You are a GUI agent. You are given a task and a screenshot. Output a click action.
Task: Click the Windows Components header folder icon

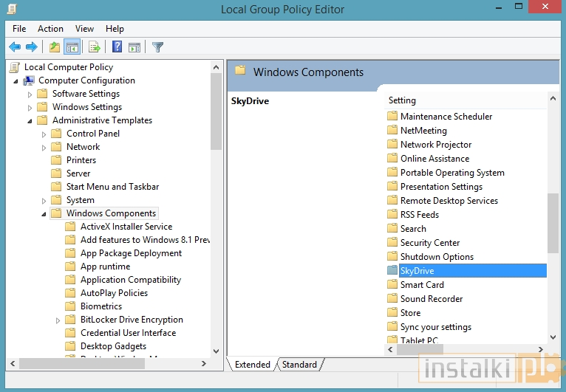[240, 70]
